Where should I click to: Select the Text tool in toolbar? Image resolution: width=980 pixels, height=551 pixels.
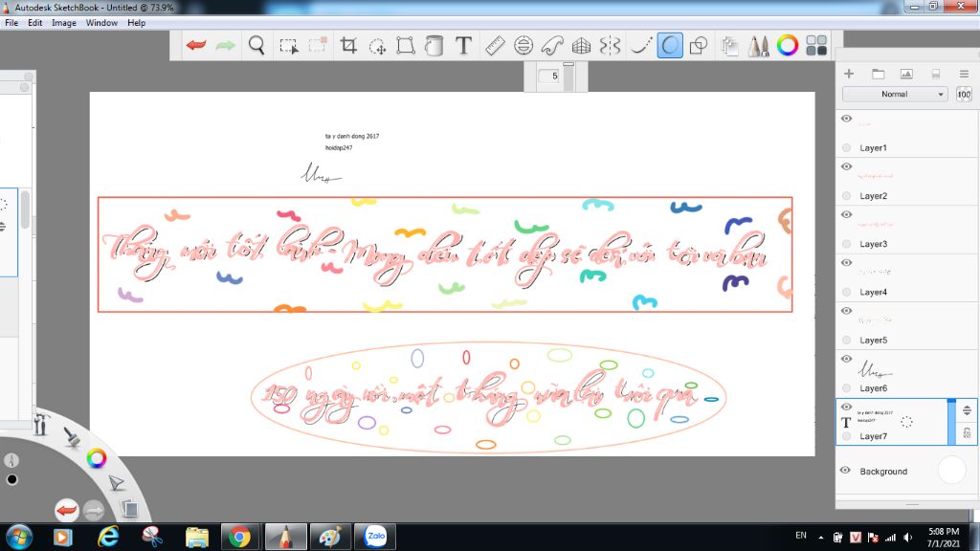coord(463,46)
